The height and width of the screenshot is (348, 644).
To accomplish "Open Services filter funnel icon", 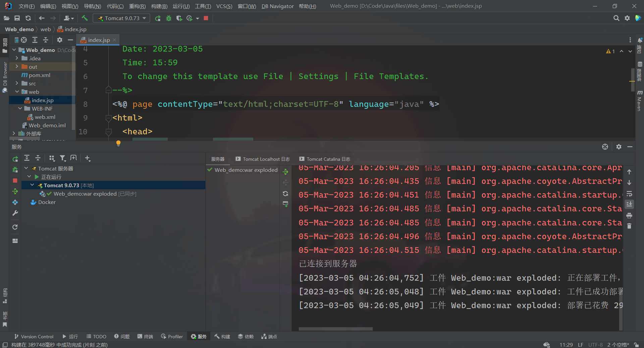I will pos(63,158).
